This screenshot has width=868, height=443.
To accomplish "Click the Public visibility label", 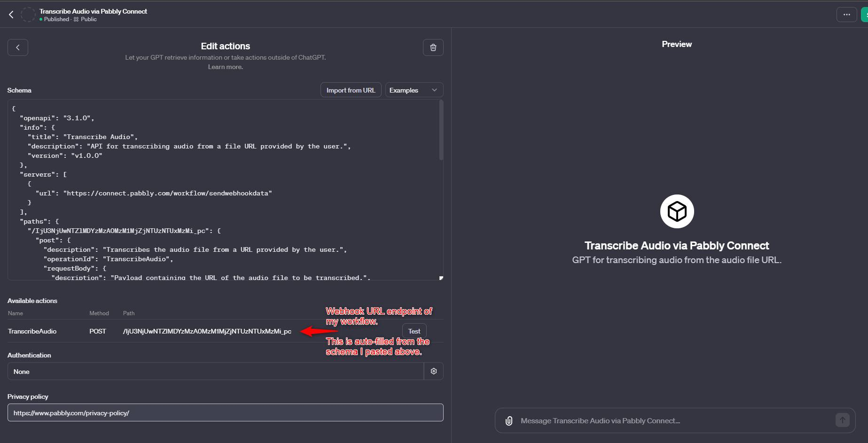I will [88, 19].
